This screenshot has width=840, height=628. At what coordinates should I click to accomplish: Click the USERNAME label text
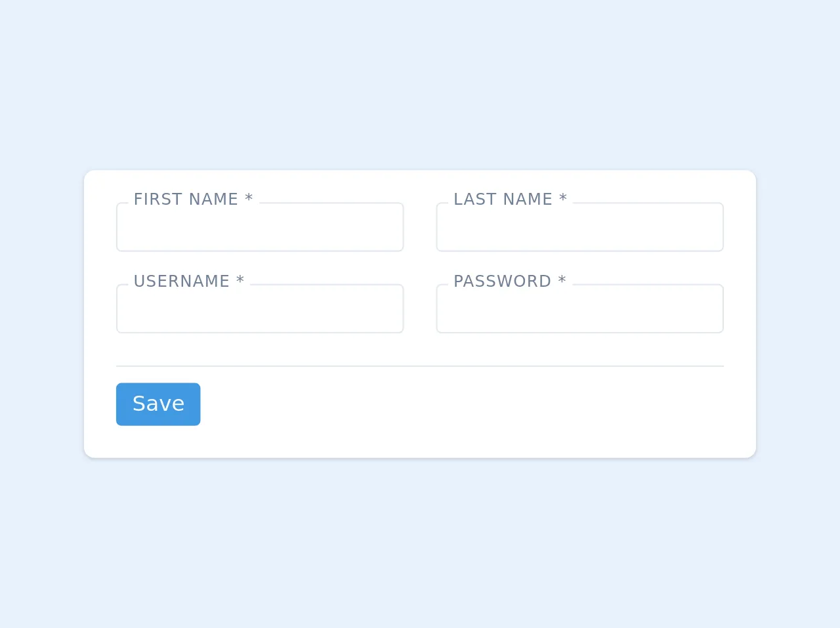(181, 282)
